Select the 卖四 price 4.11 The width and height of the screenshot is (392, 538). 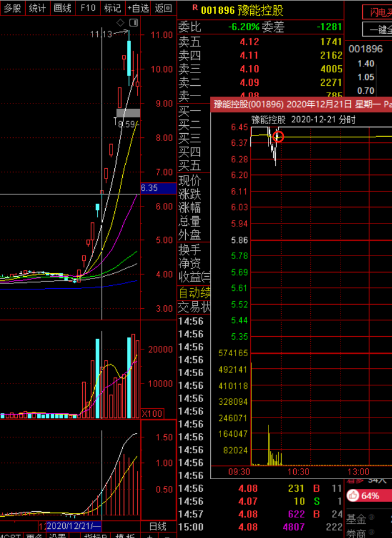(249, 55)
